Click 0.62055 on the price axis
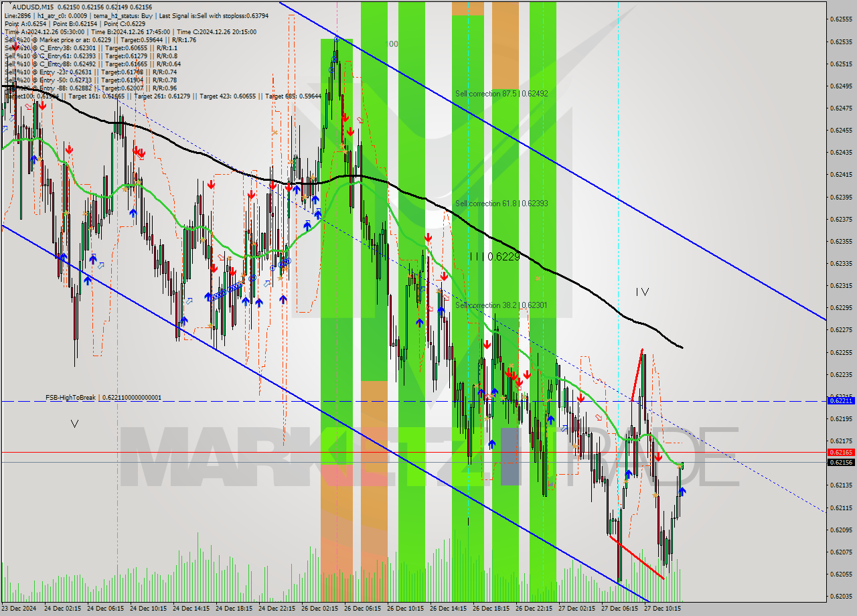The image size is (857, 616). (x=842, y=574)
